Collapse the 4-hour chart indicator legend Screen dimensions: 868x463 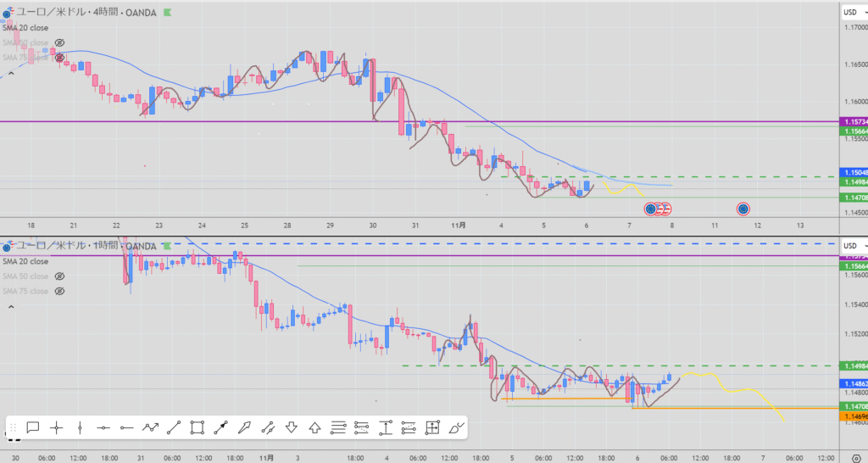(x=11, y=73)
